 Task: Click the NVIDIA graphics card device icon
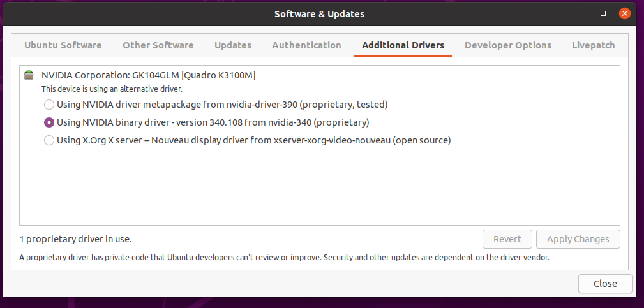point(29,75)
